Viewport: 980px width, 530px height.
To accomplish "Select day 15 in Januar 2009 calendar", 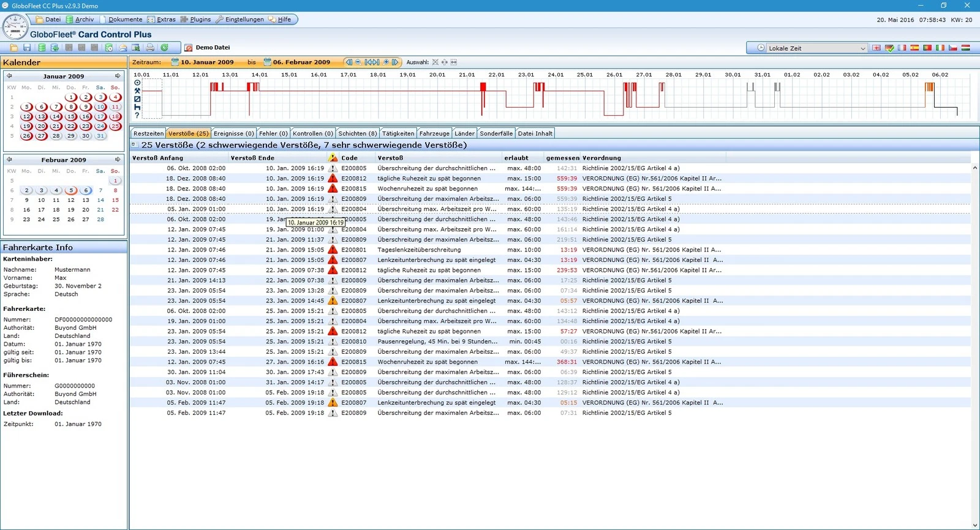I will (x=71, y=116).
